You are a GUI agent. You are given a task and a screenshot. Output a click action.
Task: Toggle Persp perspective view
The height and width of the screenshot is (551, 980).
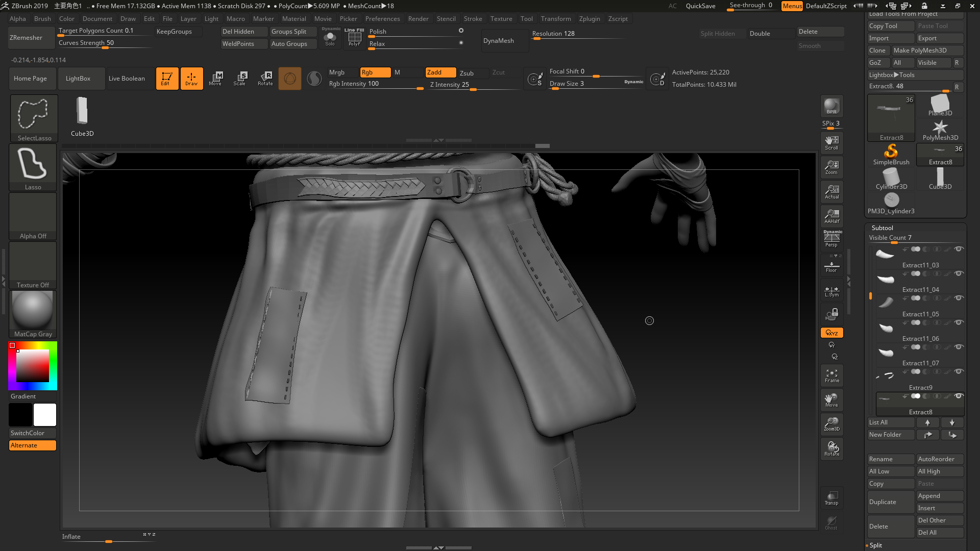pos(831,240)
